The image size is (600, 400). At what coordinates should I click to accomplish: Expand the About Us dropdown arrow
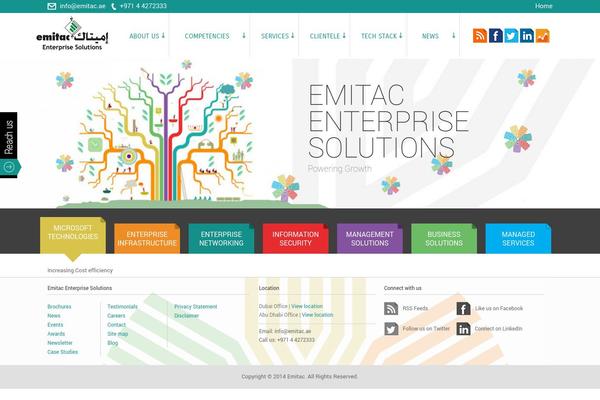pos(163,36)
